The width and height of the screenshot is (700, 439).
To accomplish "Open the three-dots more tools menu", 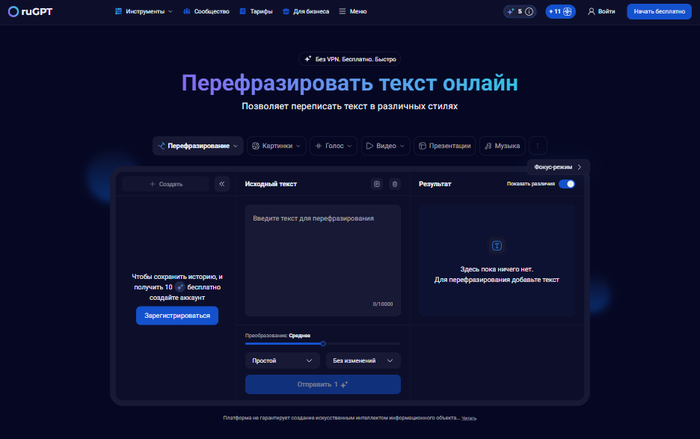I will (539, 145).
